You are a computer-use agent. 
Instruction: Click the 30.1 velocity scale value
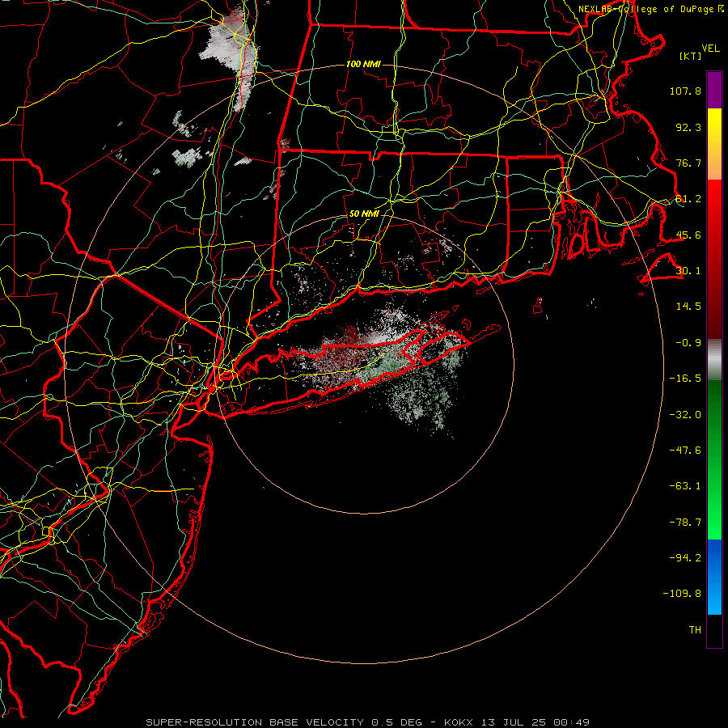pos(688,271)
